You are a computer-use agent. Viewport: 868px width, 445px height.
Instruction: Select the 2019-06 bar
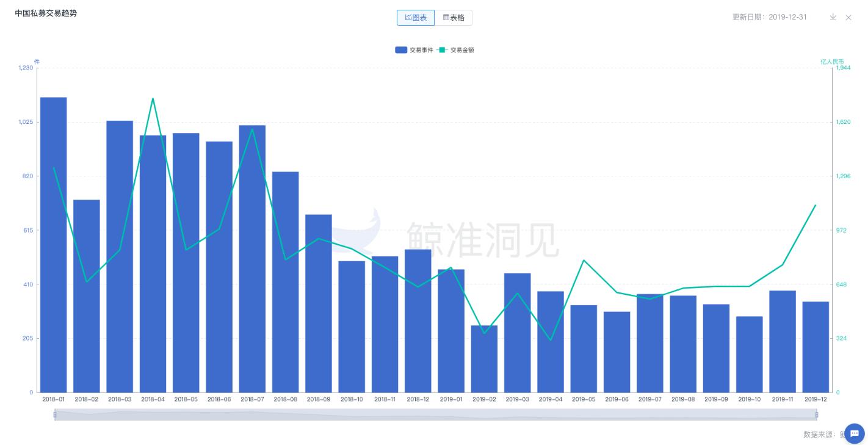(x=617, y=352)
